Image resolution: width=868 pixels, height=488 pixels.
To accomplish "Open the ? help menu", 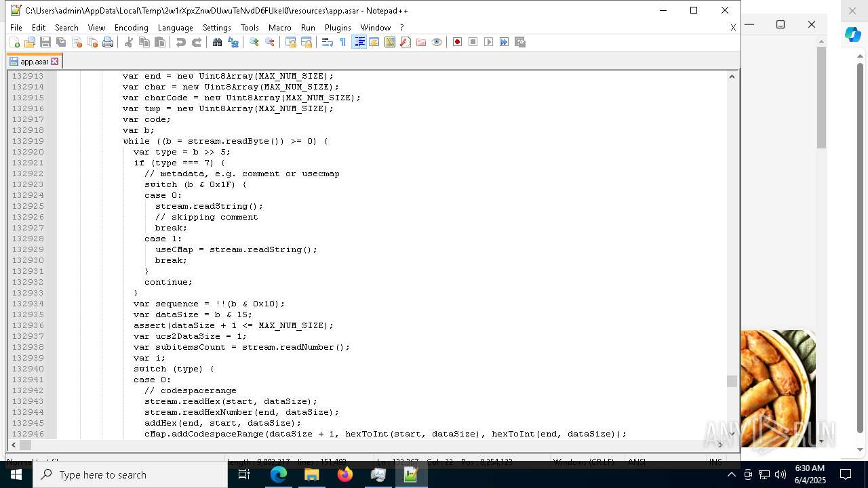I will point(401,28).
